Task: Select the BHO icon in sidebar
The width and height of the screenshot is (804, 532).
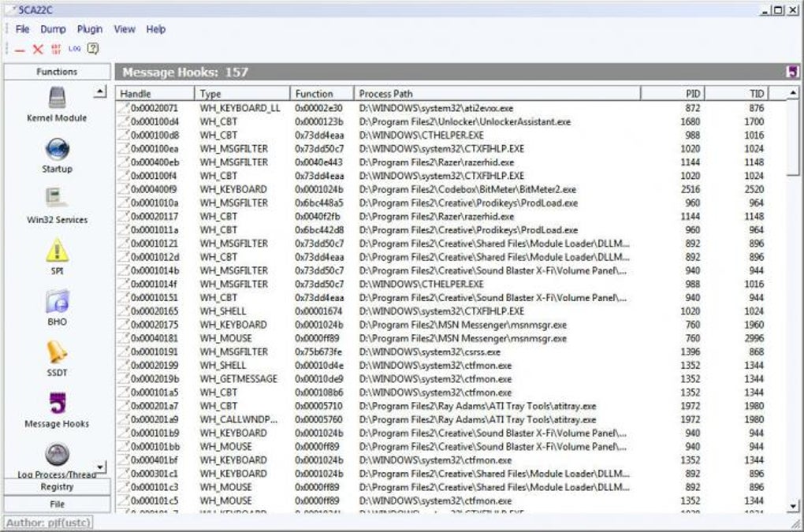Action: point(57,301)
